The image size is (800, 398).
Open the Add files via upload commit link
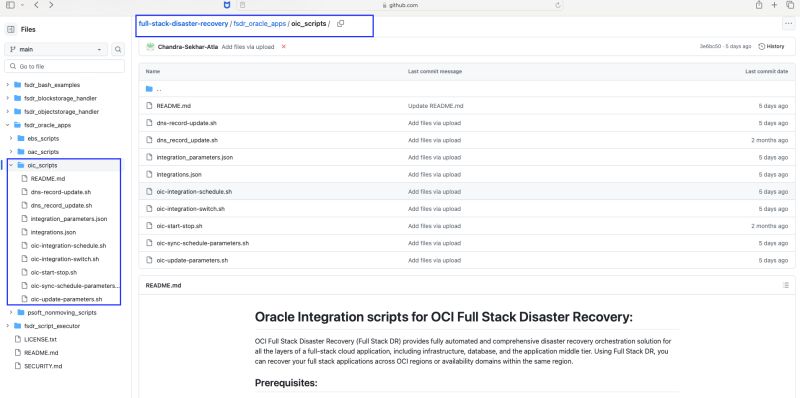coord(247,46)
